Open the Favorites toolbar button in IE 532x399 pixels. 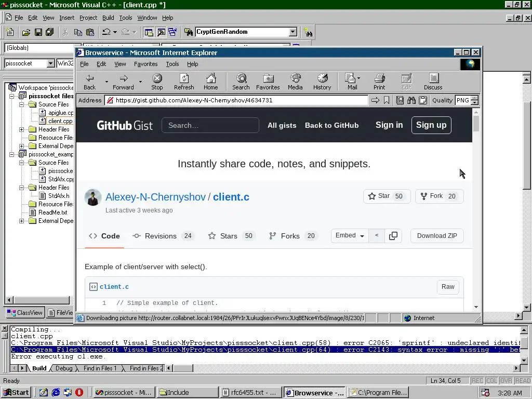pyautogui.click(x=268, y=82)
